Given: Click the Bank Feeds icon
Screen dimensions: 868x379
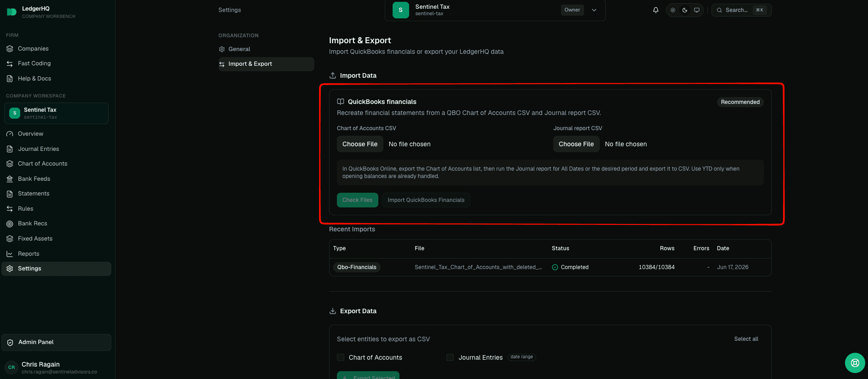Looking at the screenshot, I should tap(10, 179).
